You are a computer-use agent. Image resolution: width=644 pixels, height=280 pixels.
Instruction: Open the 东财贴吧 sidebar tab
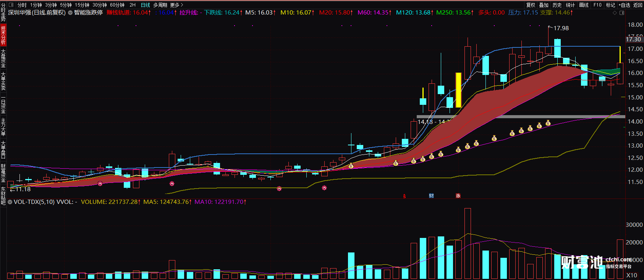coord(3,196)
